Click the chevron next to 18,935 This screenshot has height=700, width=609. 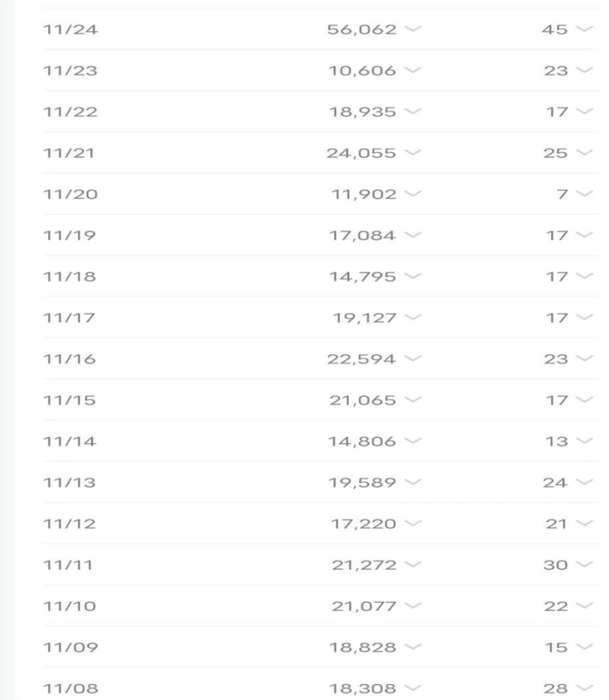413,112
